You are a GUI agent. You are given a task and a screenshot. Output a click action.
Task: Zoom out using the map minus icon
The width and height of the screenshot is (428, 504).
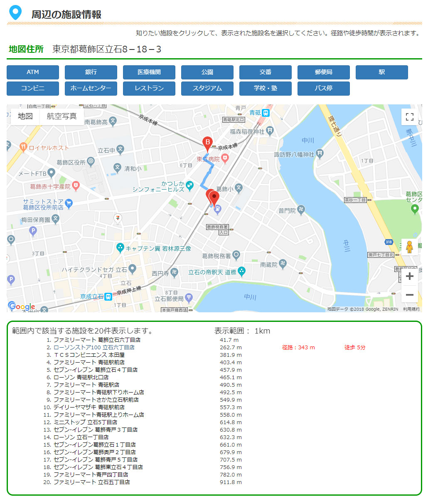[409, 294]
